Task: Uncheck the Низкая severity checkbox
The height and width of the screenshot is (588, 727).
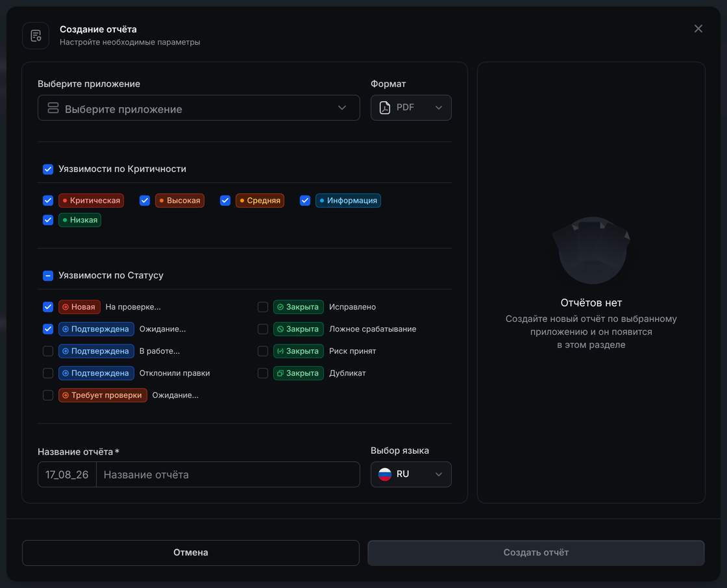Action: (x=48, y=220)
